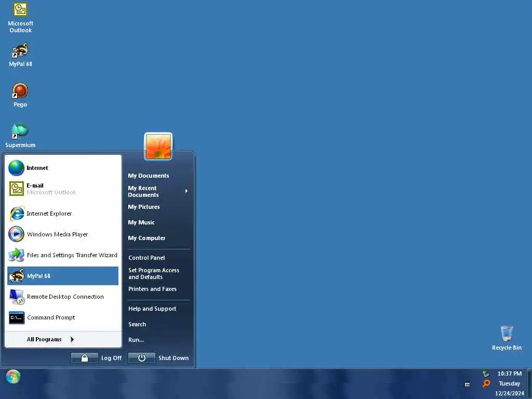Click the magnifier tray icon
This screenshot has width=532, height=399.
486,383
